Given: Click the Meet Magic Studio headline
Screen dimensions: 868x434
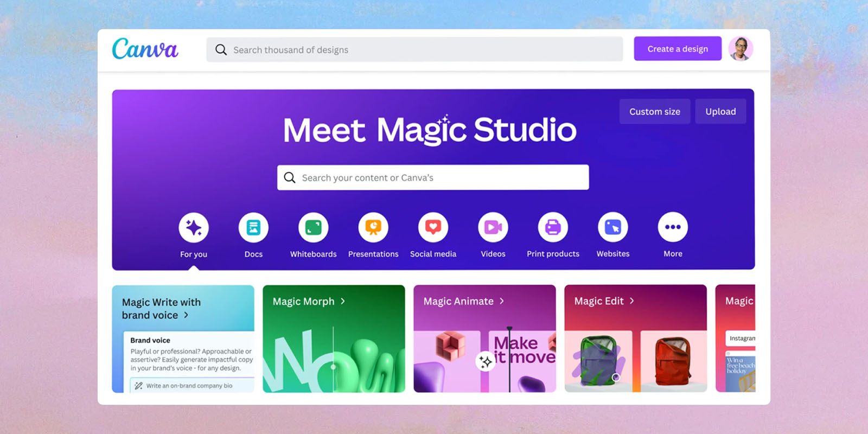Looking at the screenshot, I should [430, 130].
